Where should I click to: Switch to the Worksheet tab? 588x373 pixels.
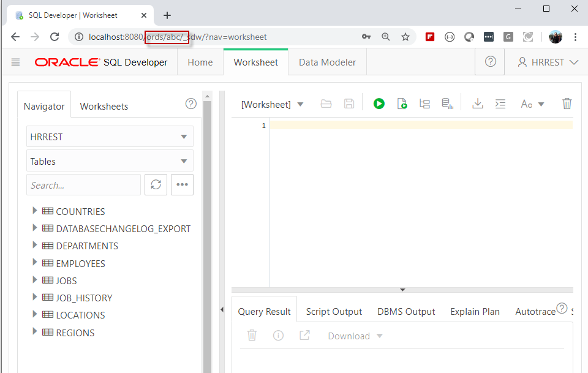pos(256,62)
